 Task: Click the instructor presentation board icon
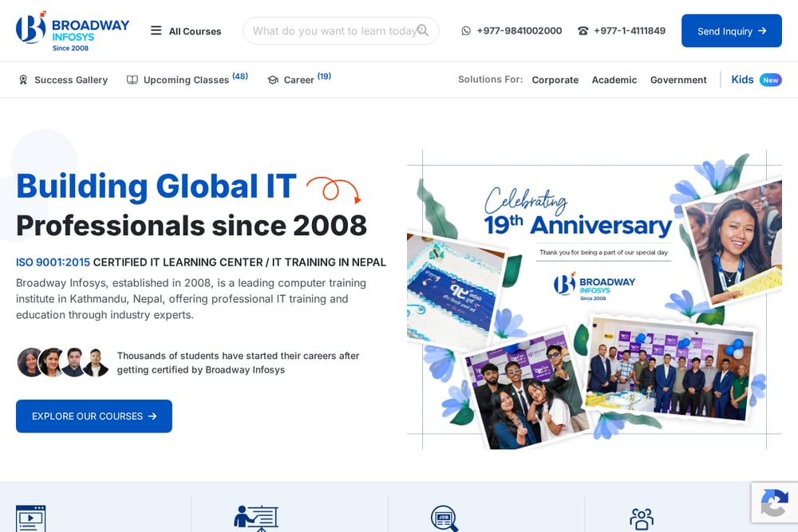click(255, 518)
